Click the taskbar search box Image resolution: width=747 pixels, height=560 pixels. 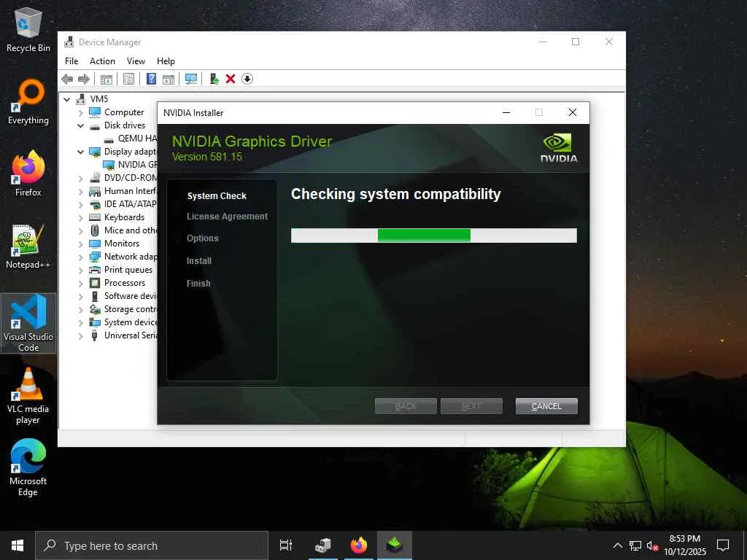click(152, 545)
